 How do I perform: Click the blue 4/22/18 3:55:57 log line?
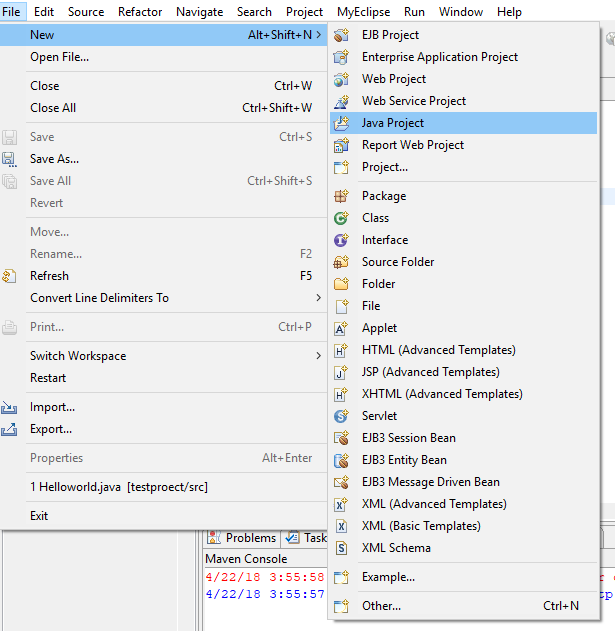(x=265, y=594)
